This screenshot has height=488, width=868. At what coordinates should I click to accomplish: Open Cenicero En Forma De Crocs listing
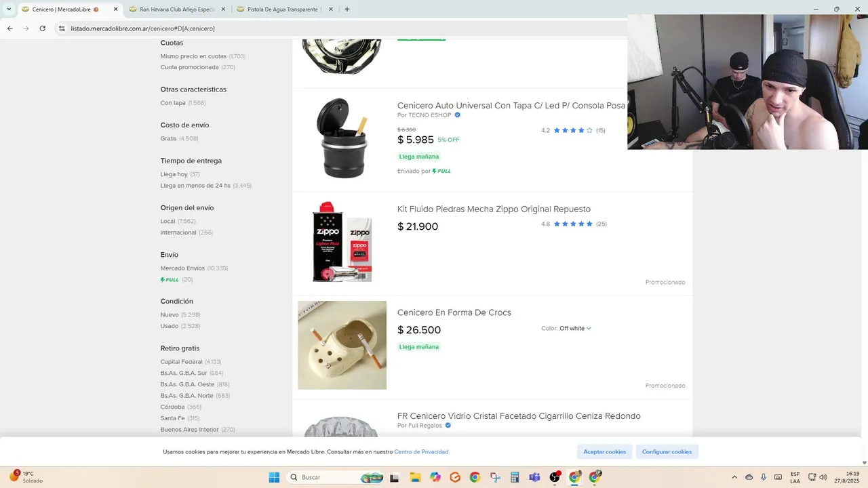pos(454,312)
